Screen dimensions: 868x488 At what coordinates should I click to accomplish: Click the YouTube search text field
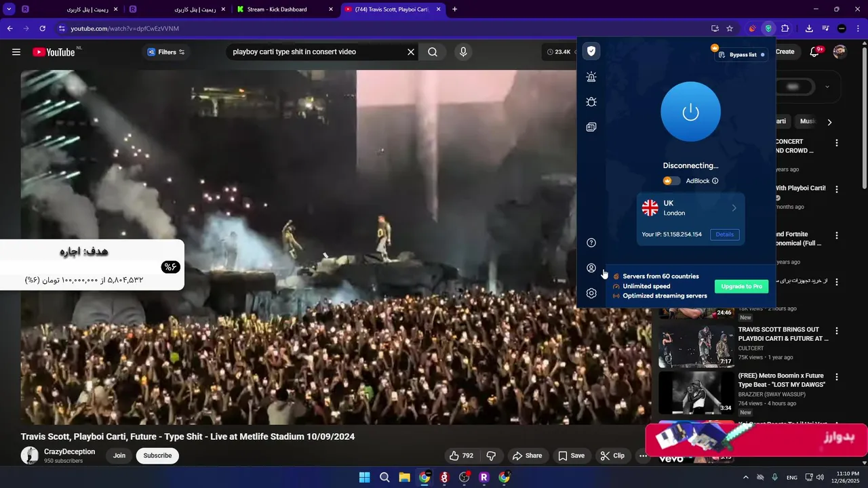[x=315, y=52]
